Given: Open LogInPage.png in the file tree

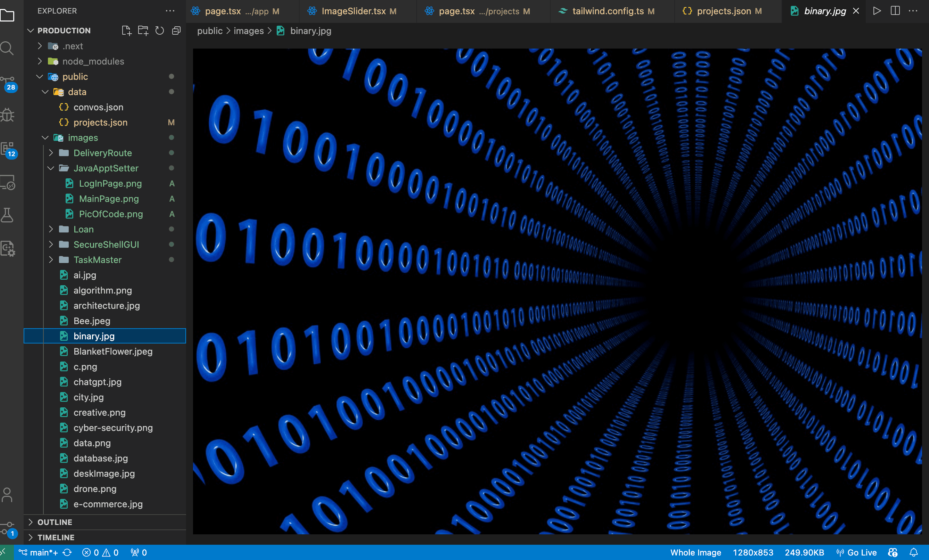Looking at the screenshot, I should tap(105, 183).
